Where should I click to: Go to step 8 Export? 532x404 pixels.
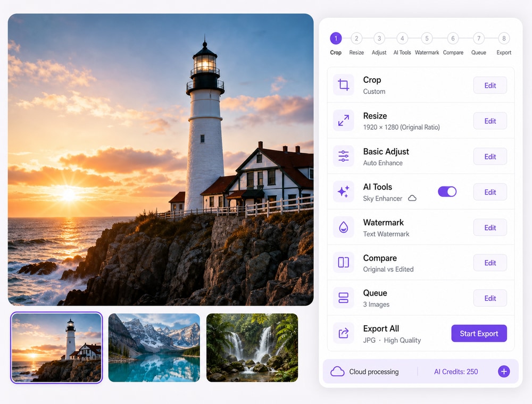point(504,38)
